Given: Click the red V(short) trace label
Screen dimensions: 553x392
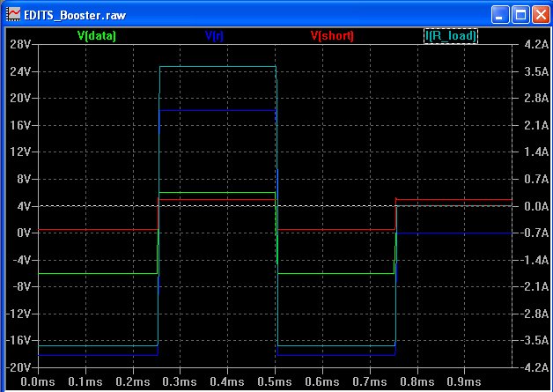Looking at the screenshot, I should pos(332,36).
